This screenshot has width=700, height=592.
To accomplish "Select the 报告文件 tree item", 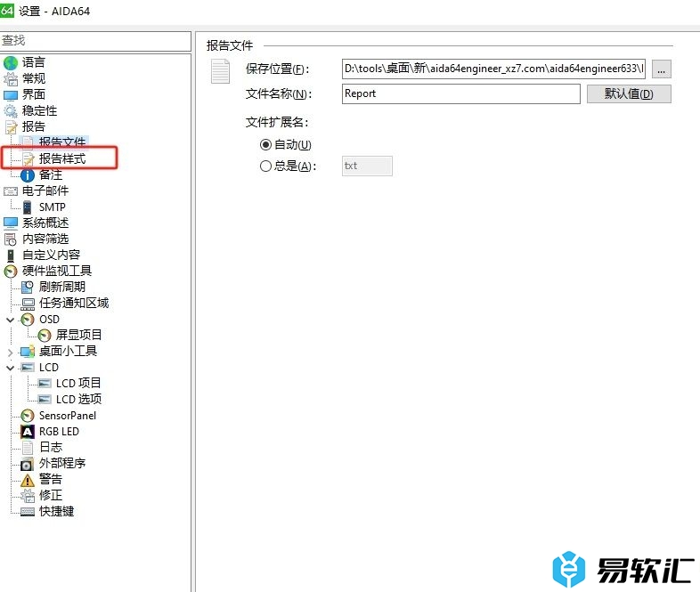I will click(x=61, y=142).
